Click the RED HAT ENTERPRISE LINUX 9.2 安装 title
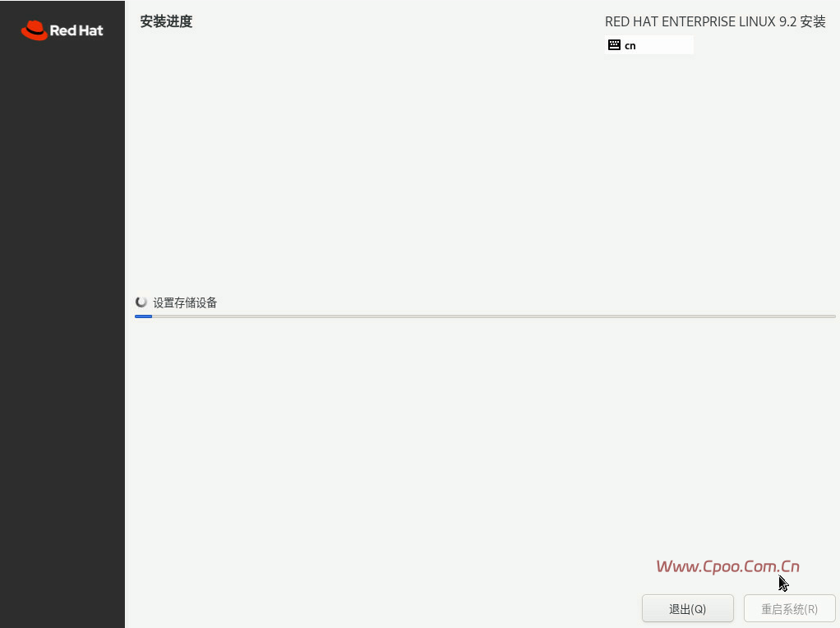 click(x=715, y=21)
